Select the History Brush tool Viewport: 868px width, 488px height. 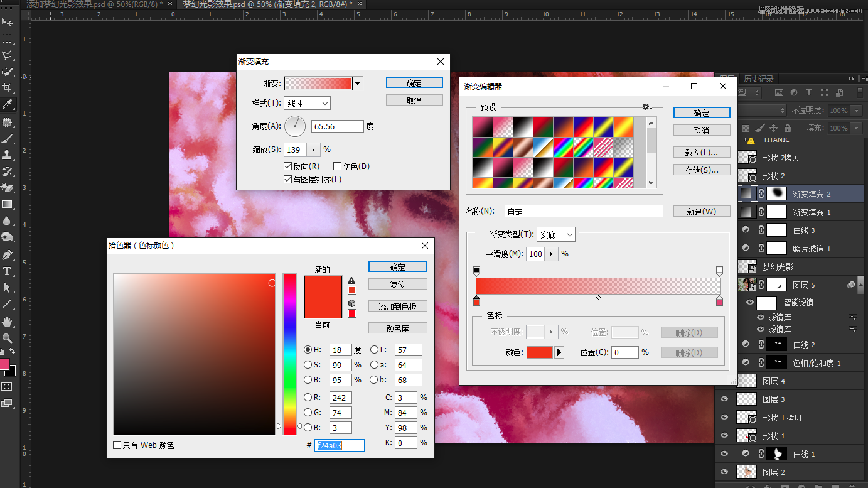coord(7,171)
